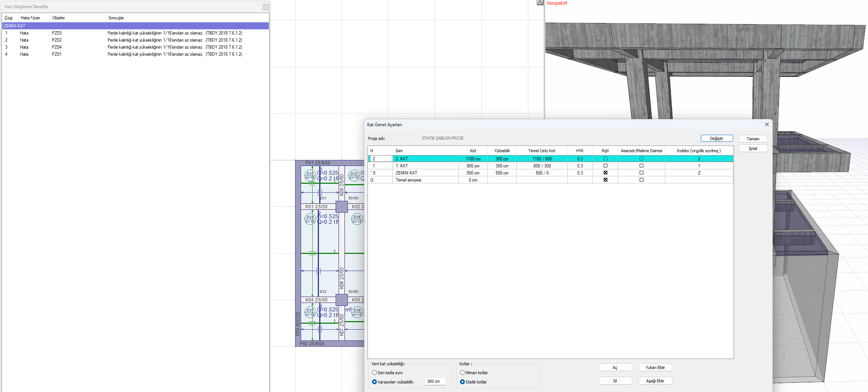The height and width of the screenshot is (392, 868).
Task: Select Son katla aynı radio option
Action: click(x=374, y=373)
